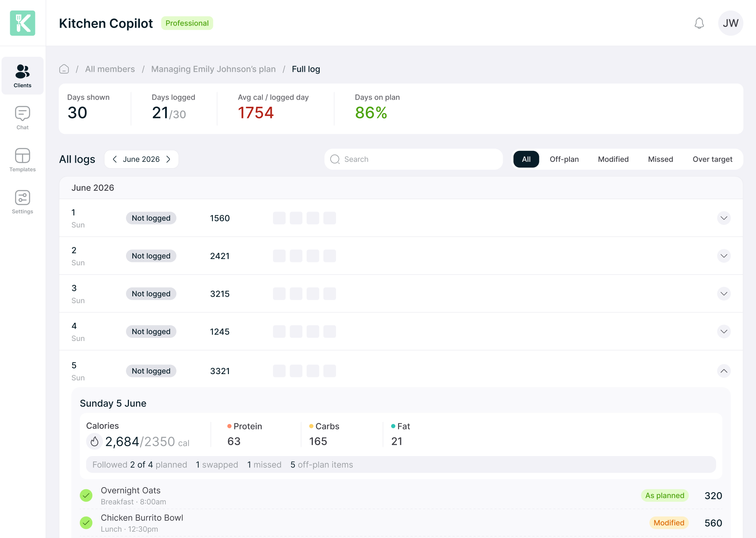
Task: Open the Templates sidebar section
Action: tap(23, 160)
